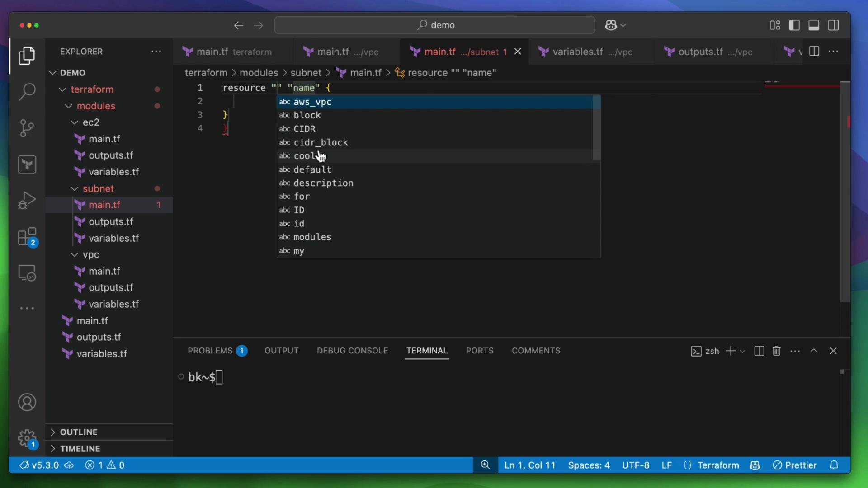
Task: Click Prettier status bar item
Action: click(794, 465)
